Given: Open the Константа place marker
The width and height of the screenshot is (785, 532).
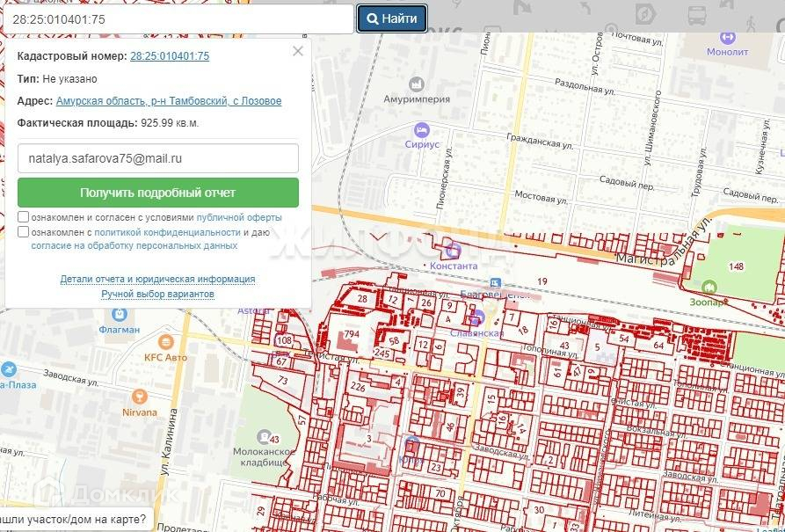Looking at the screenshot, I should [454, 250].
